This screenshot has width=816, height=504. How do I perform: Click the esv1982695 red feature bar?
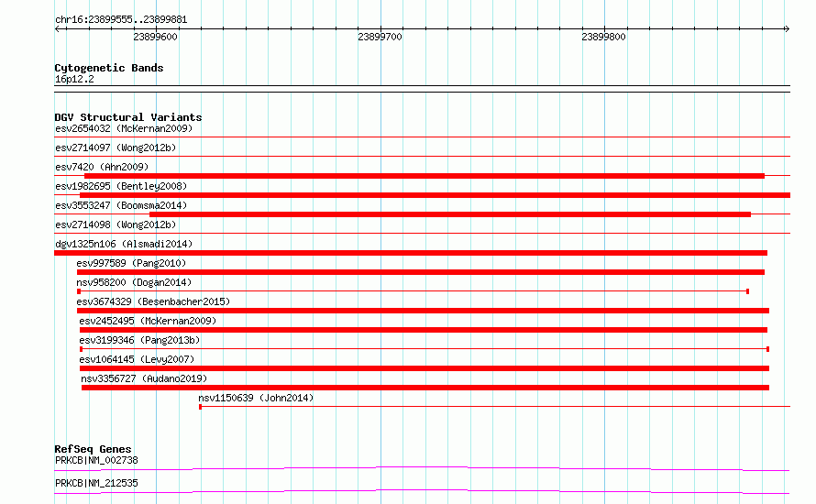435,195
